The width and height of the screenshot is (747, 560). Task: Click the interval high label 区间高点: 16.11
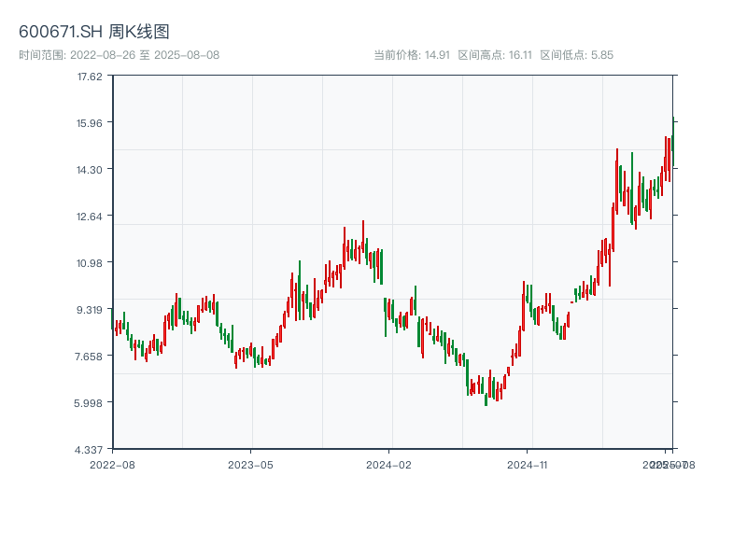[495, 55]
